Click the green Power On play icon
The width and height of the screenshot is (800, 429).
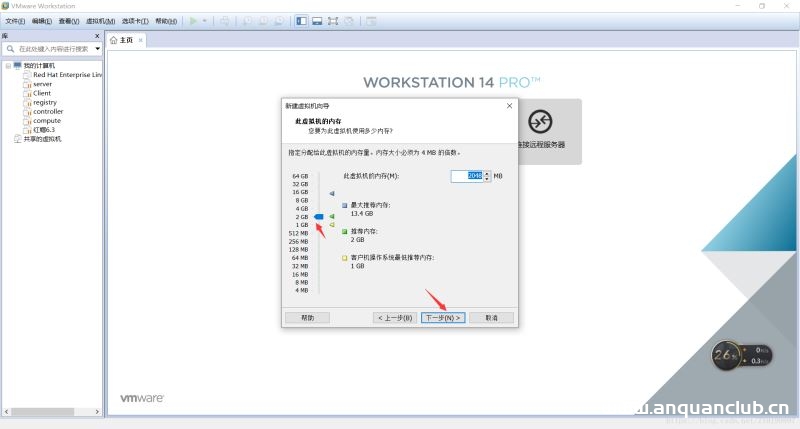pos(193,21)
